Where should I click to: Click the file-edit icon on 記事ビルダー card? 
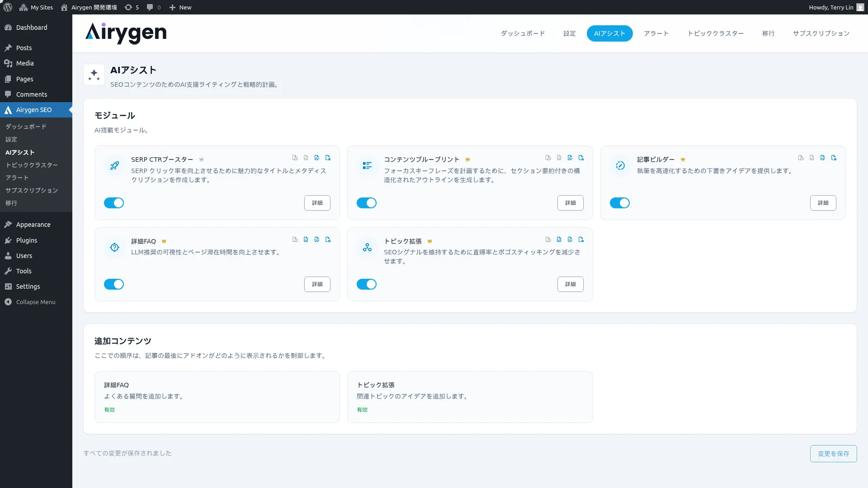click(x=823, y=158)
